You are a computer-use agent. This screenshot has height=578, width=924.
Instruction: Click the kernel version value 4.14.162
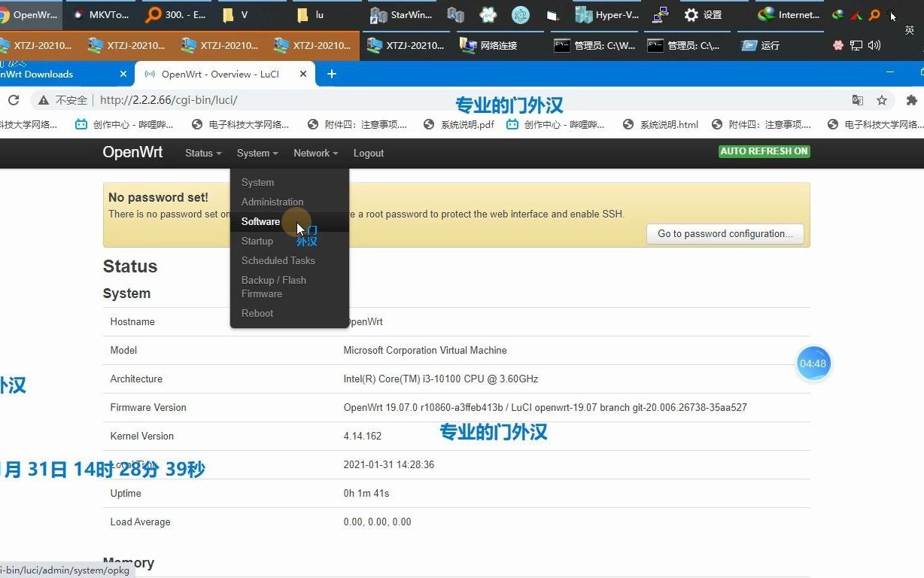(x=363, y=436)
